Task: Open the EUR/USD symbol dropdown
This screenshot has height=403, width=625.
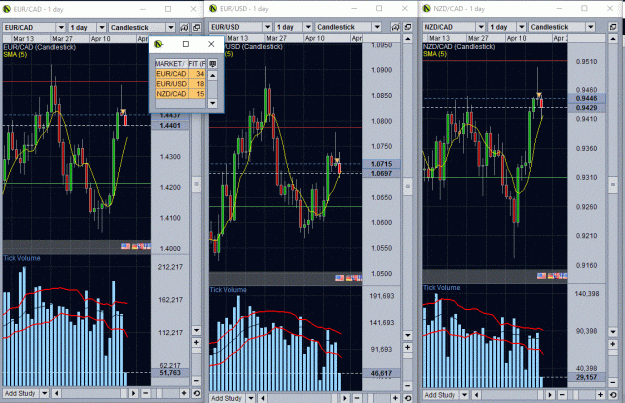Action: click(267, 27)
